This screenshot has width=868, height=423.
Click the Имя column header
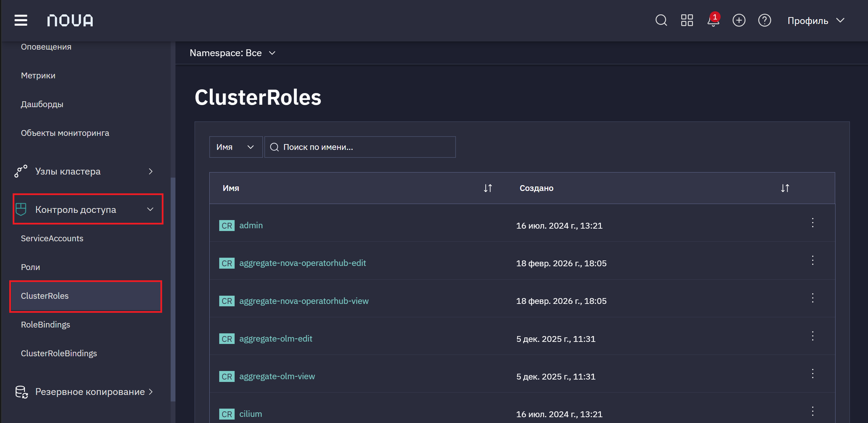click(x=231, y=188)
